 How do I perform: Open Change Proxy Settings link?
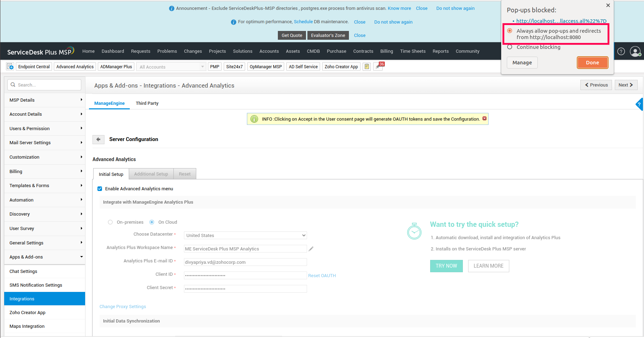coord(123,307)
